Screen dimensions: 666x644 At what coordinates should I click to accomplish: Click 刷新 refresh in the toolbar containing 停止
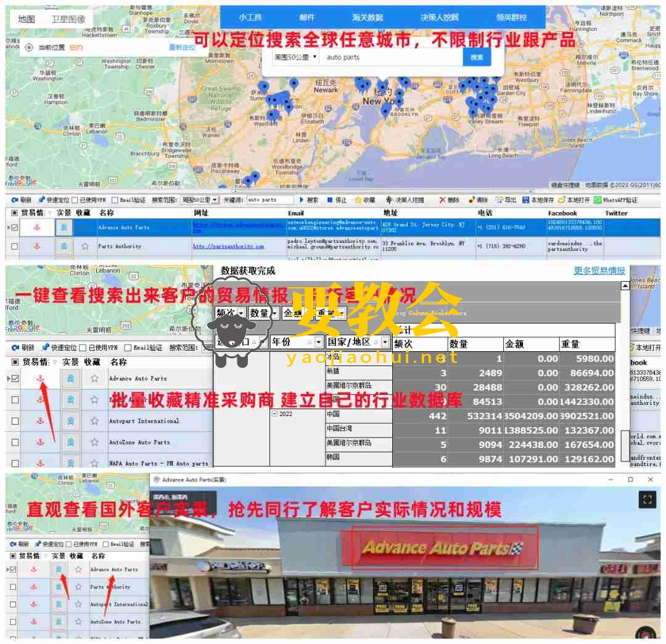click(21, 200)
